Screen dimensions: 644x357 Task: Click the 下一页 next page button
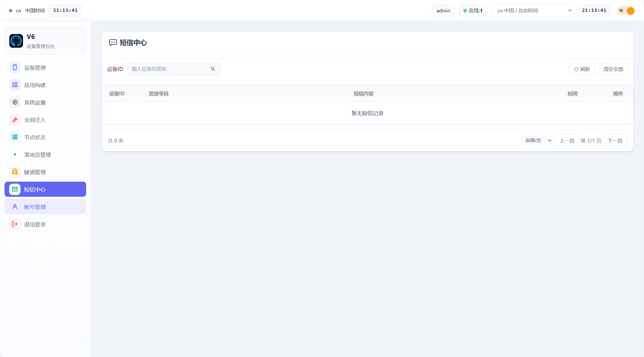pos(615,141)
